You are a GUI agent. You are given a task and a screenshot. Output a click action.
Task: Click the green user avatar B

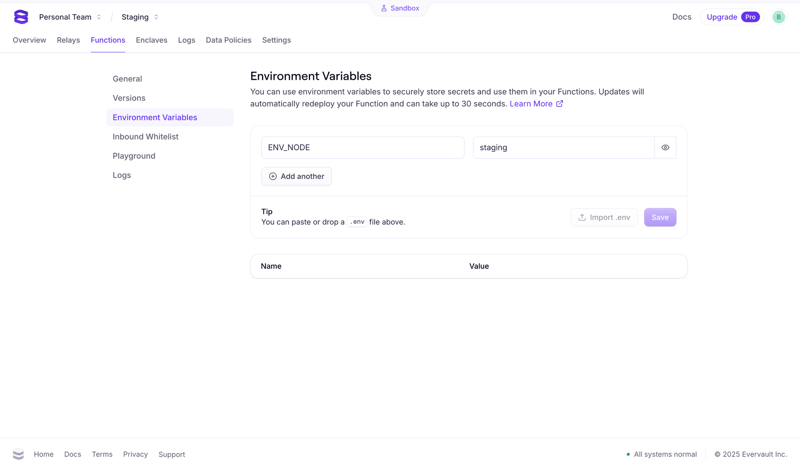point(778,17)
